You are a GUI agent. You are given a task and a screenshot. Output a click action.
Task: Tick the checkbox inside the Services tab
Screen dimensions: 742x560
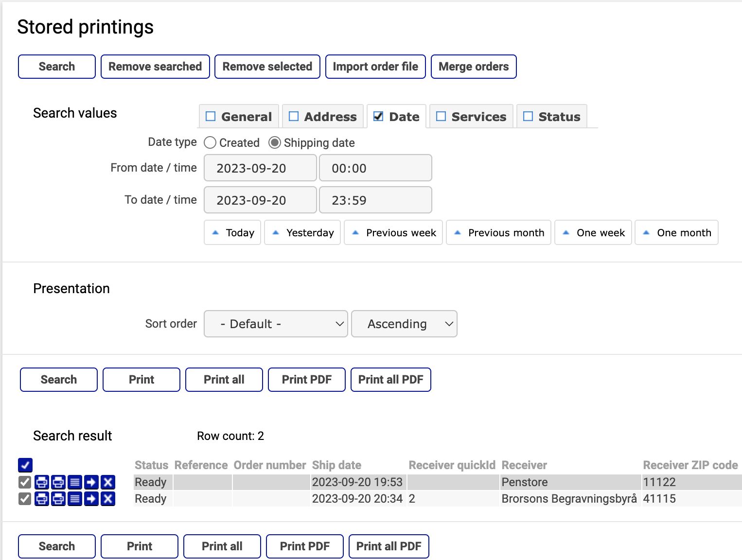click(441, 116)
